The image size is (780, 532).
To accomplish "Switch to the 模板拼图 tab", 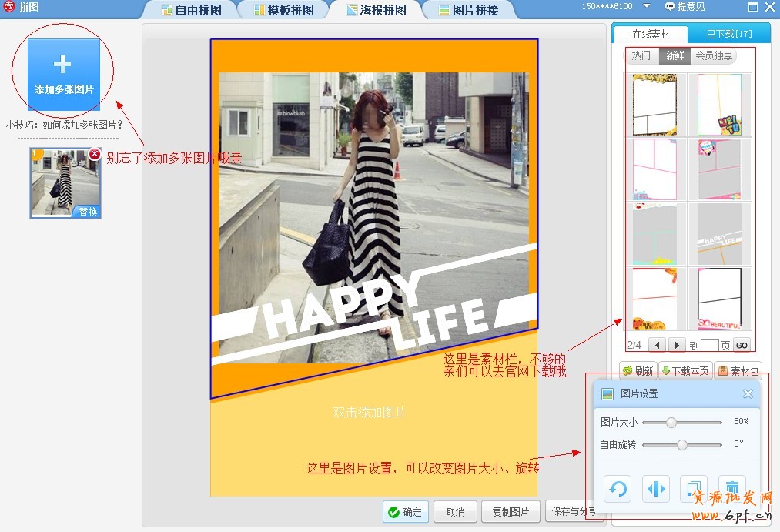I will point(282,10).
